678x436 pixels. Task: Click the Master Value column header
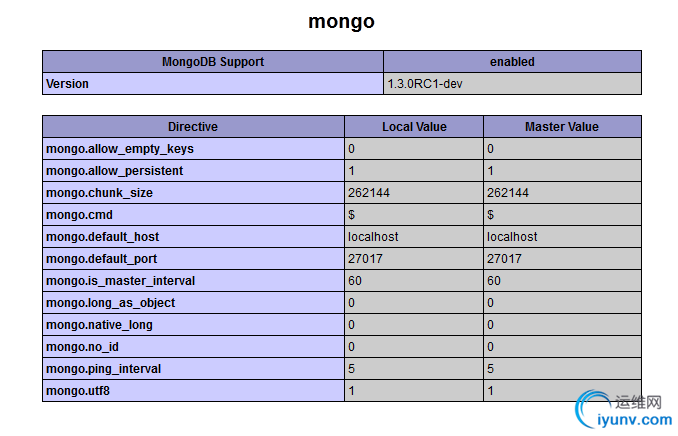562,127
